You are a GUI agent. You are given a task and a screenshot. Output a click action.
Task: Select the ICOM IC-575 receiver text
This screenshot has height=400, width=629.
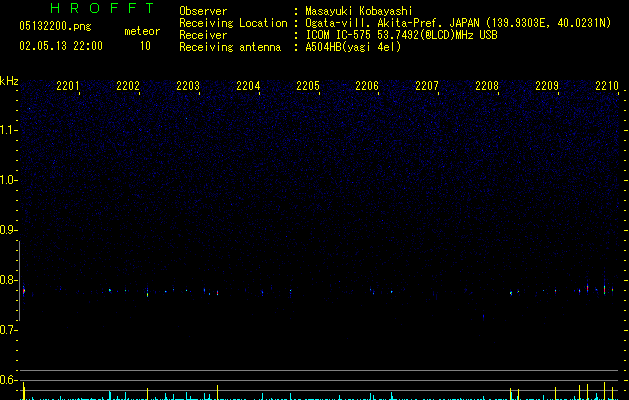click(x=402, y=35)
